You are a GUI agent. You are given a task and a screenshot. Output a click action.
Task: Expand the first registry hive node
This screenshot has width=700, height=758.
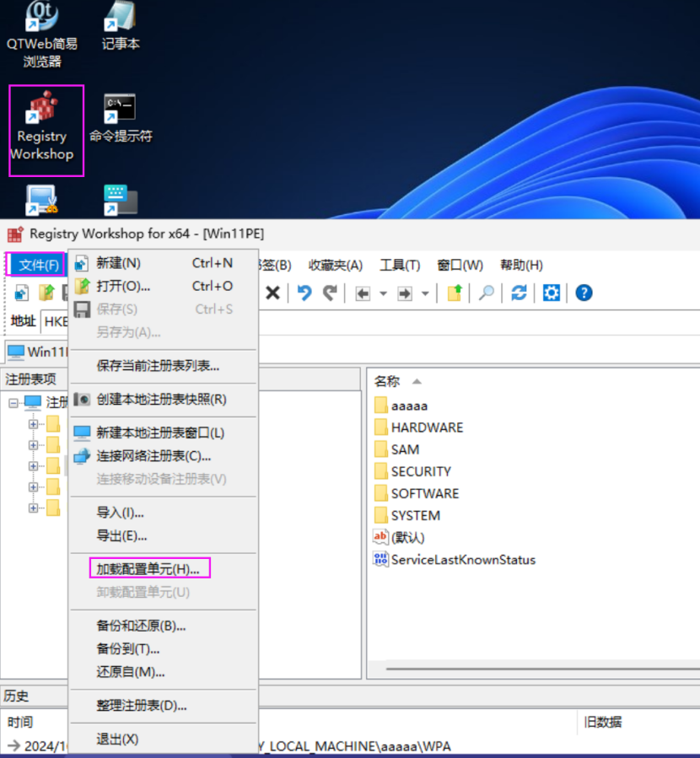click(34, 424)
